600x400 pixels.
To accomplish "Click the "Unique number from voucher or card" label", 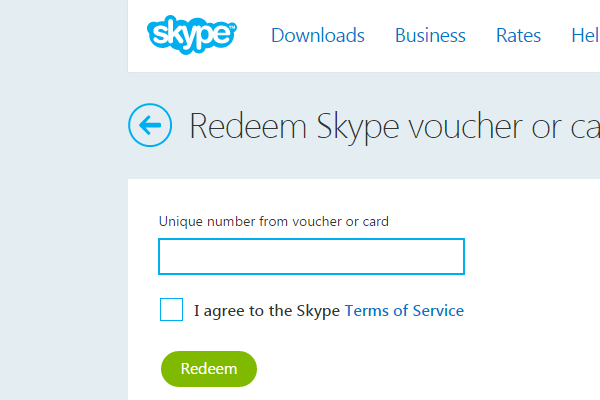I will click(274, 221).
